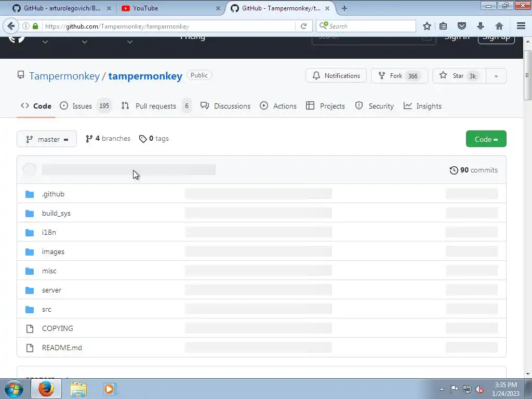The width and height of the screenshot is (532, 399).
Task: Open the Pull requests tab
Action: point(156,106)
